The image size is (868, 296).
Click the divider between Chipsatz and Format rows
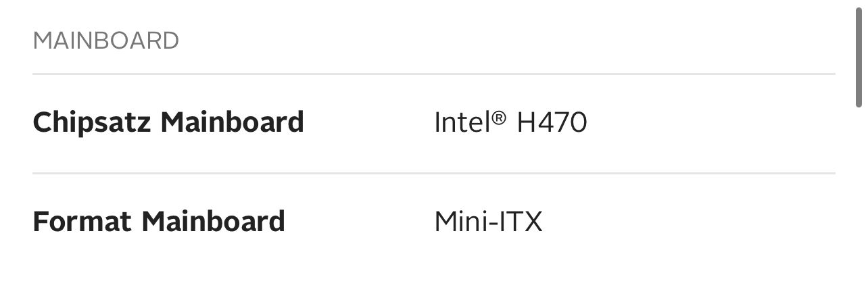point(433,173)
